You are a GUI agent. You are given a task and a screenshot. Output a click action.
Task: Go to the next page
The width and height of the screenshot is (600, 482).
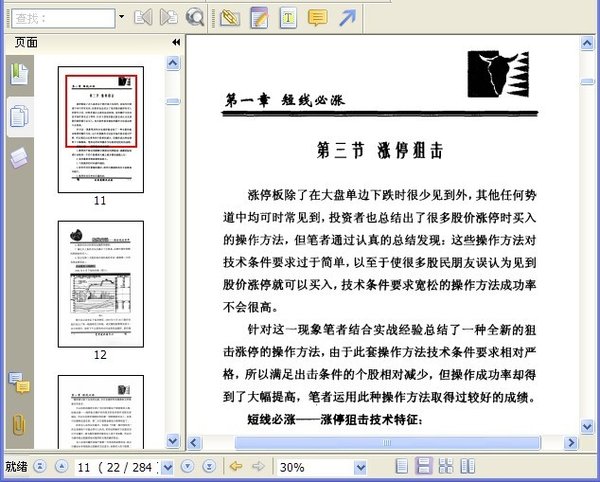(188, 466)
